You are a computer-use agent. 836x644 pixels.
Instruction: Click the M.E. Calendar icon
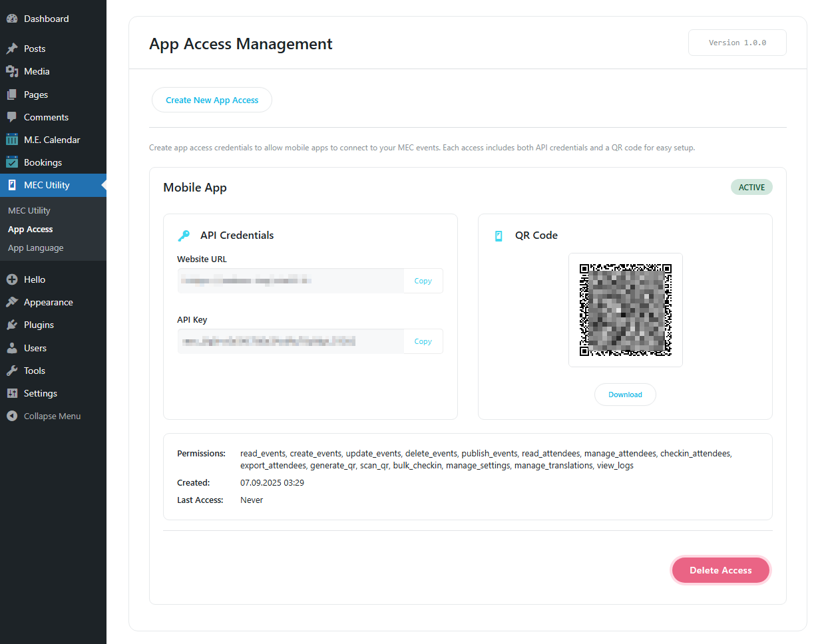12,140
